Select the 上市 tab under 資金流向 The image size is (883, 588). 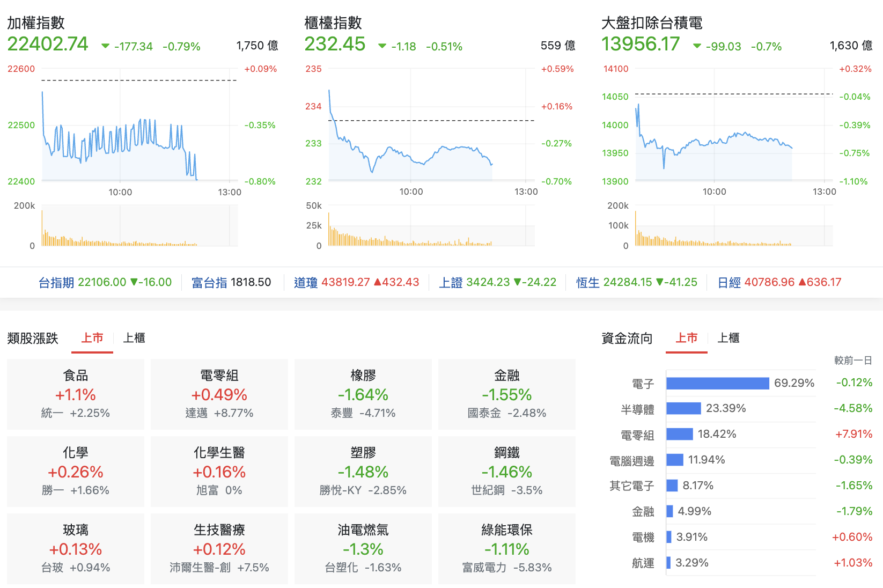[x=687, y=338]
